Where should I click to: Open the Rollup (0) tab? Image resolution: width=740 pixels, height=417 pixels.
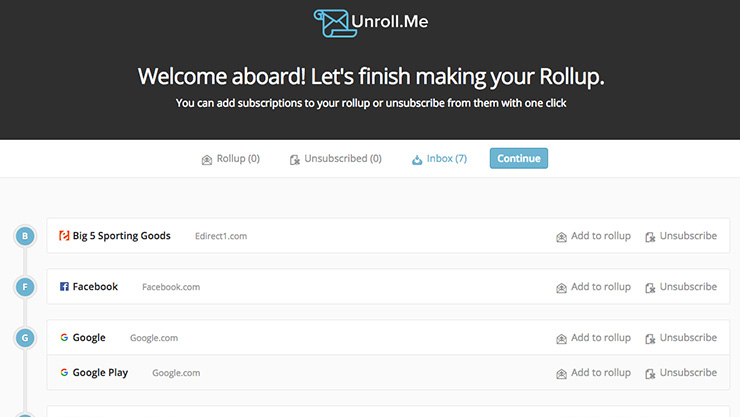point(231,158)
